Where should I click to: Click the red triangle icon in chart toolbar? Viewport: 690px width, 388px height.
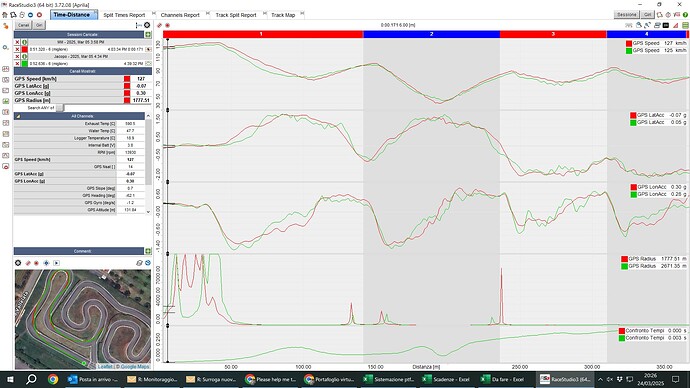(x=676, y=26)
